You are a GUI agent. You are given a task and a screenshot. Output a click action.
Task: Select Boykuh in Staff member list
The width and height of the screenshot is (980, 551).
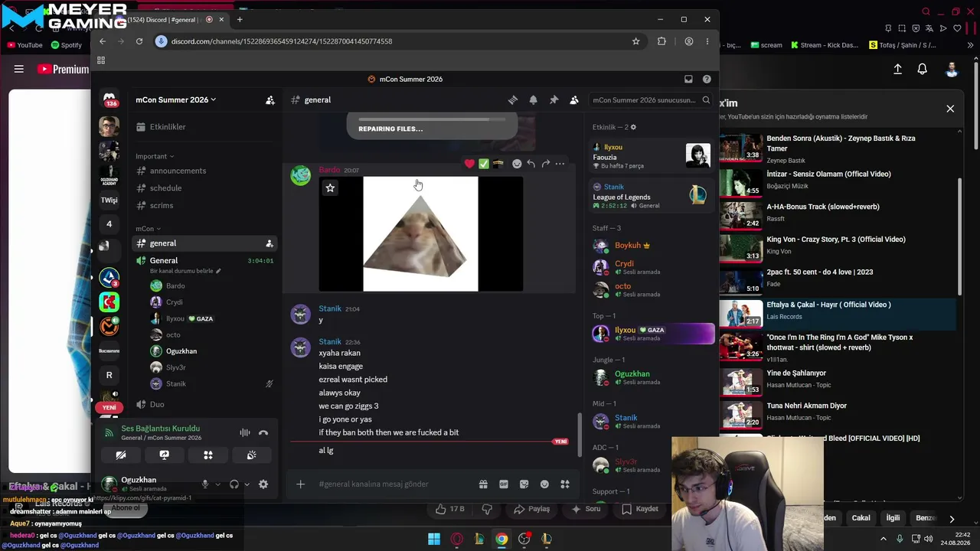(652, 246)
